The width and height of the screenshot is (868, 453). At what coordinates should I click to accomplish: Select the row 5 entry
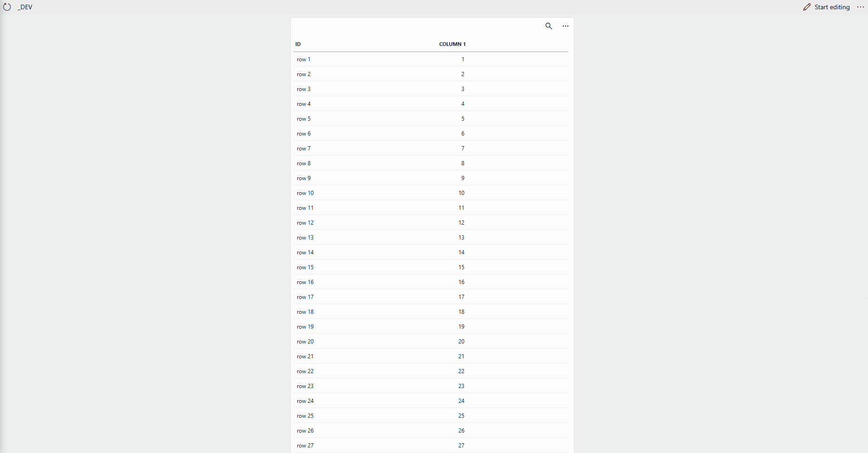(x=304, y=119)
